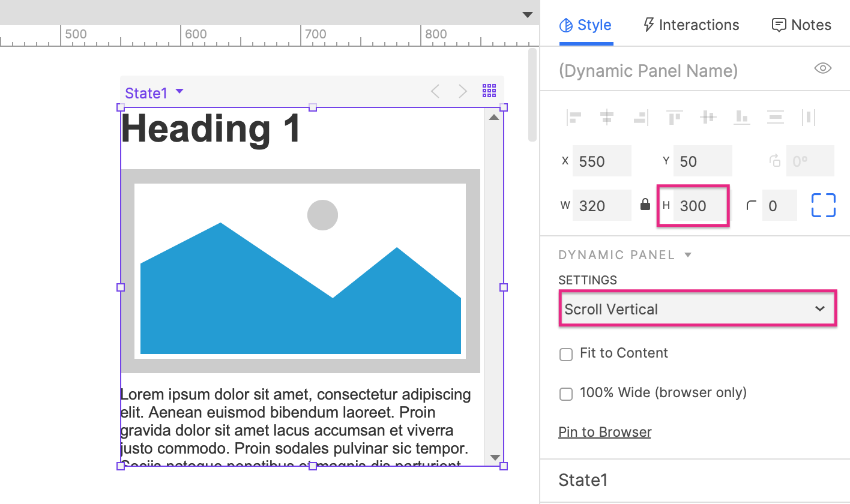Click the canvas vertical scrollbar thumb

click(532, 95)
